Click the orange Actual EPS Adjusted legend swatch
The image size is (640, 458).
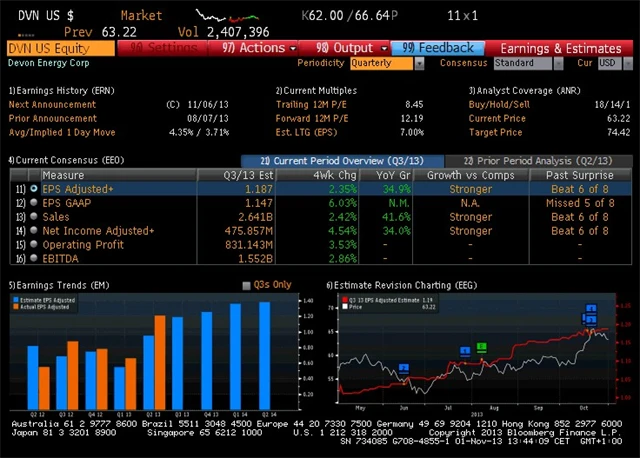16,307
